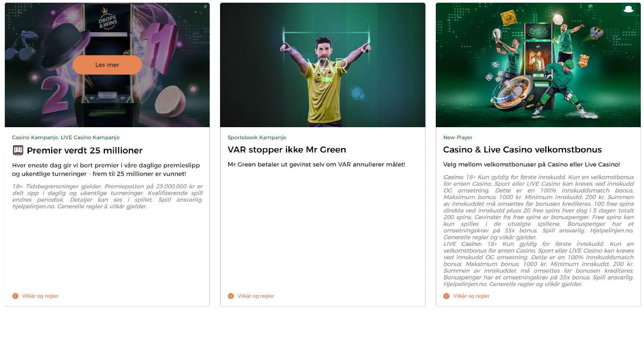Select the Sportsbook Kampanje category label
Image resolution: width=644 pixels, height=337 pixels.
pos(257,137)
